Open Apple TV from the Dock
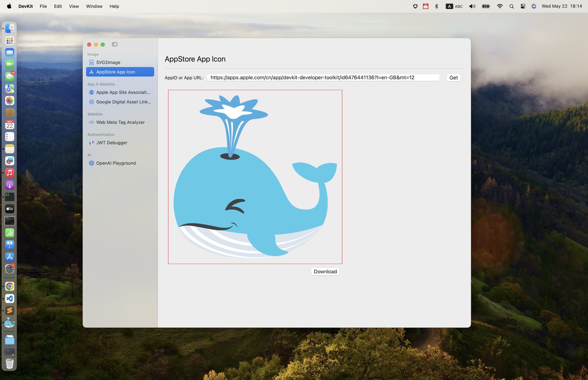The image size is (588, 380). point(10,209)
